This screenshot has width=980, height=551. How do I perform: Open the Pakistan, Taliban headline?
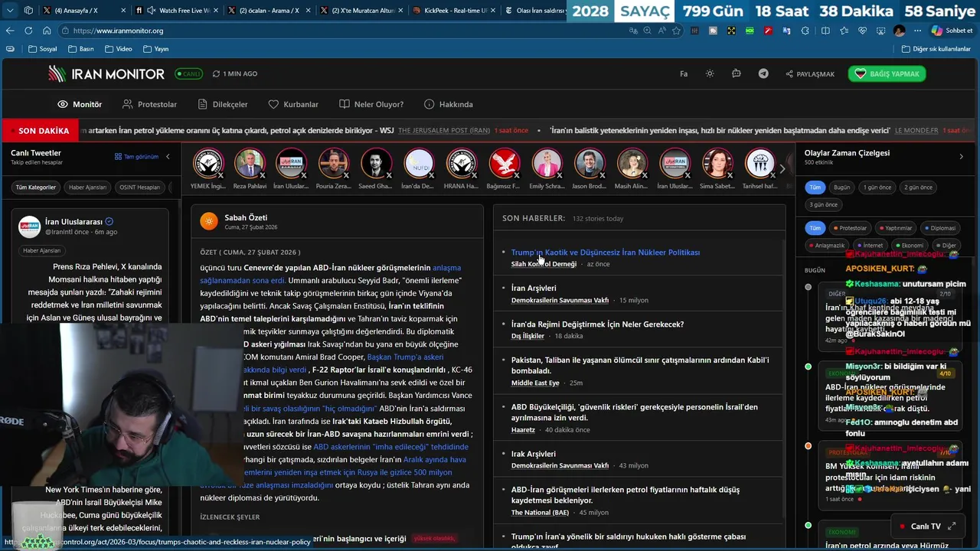coord(640,366)
